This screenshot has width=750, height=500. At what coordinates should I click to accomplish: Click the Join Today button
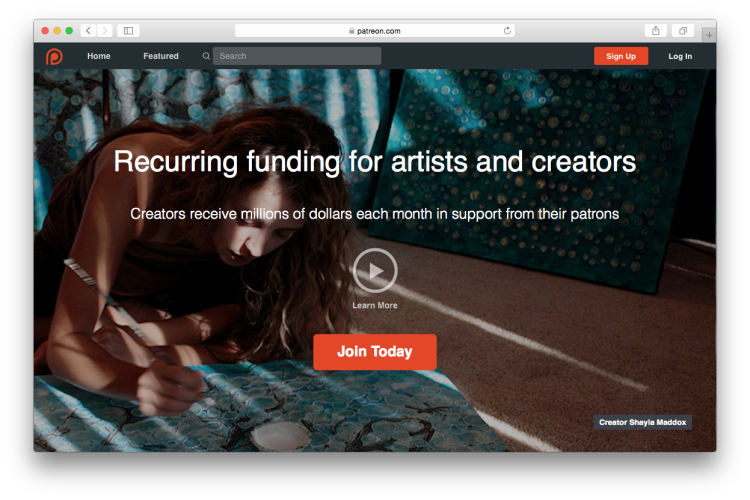[375, 352]
